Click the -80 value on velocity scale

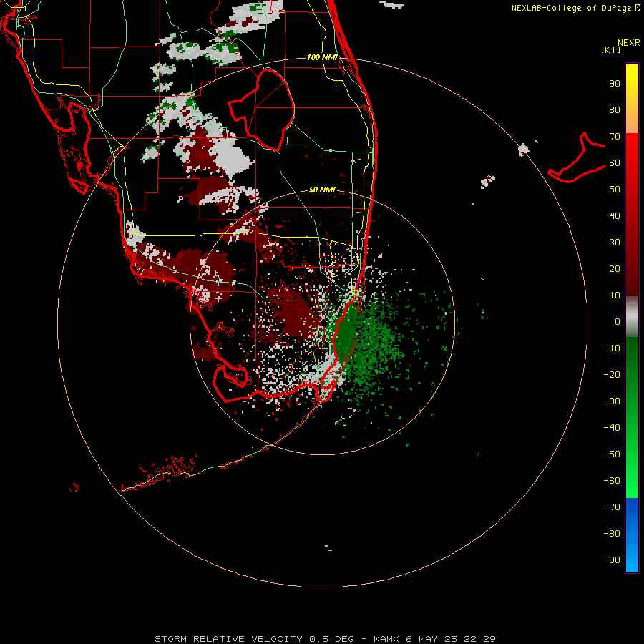(612, 534)
